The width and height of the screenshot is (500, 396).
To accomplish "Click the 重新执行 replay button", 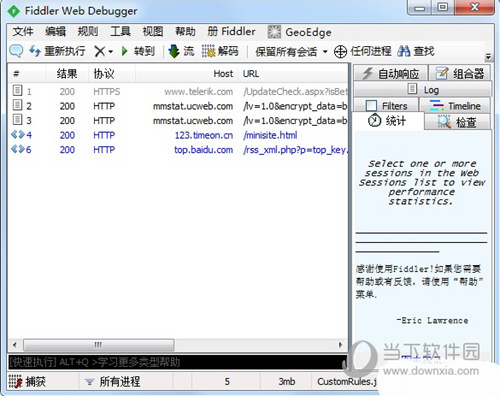I will [x=57, y=51].
